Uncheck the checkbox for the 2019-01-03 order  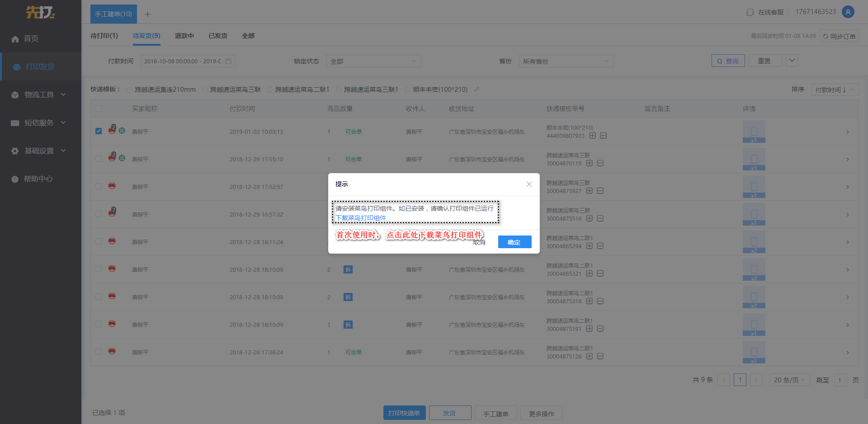click(x=99, y=131)
